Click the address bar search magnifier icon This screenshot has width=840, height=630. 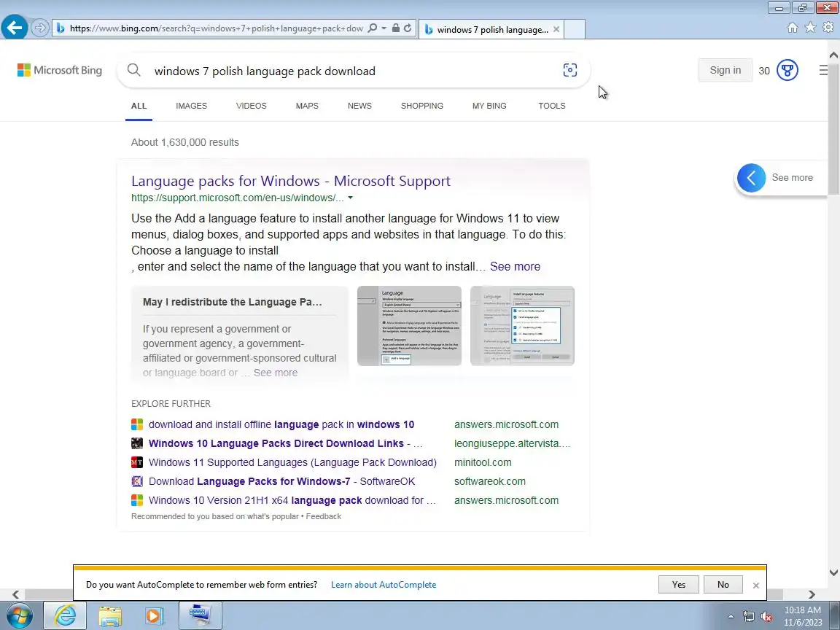(x=373, y=28)
